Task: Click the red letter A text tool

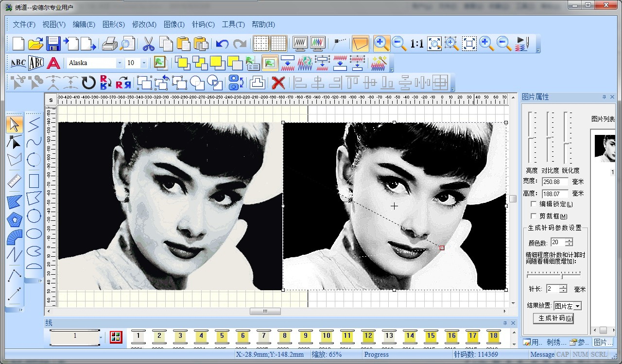Action: click(x=53, y=63)
